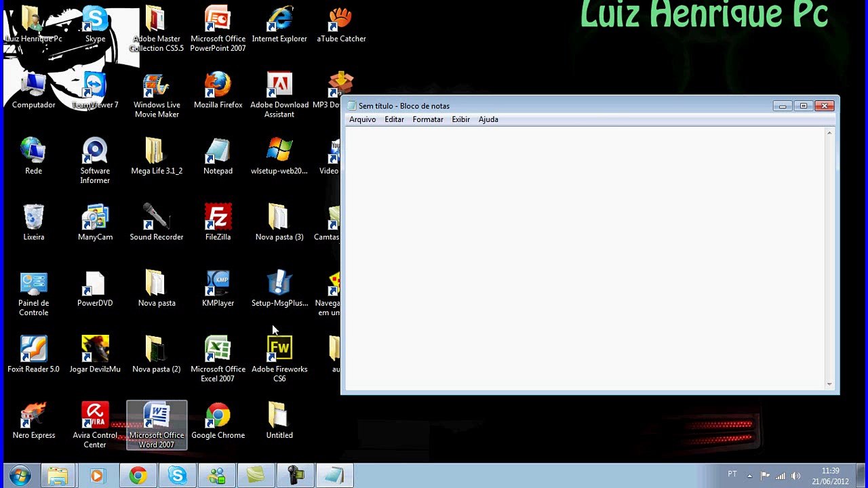Launch KMPlayer from desktop
Screen dimensions: 868x488
pyautogui.click(x=218, y=288)
